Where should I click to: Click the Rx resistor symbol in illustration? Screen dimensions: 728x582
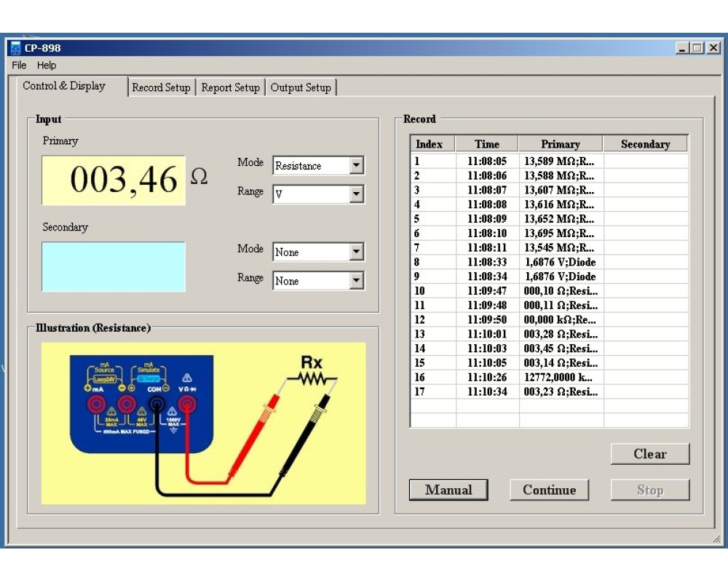(311, 378)
